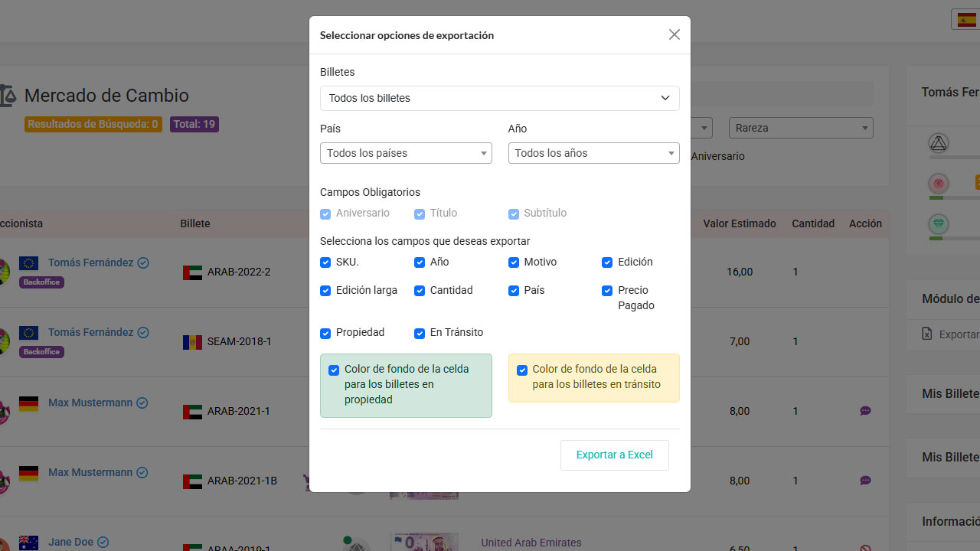The height and width of the screenshot is (551, 980).
Task: Click Excel file icon beside Exportar
Action: pos(927,334)
